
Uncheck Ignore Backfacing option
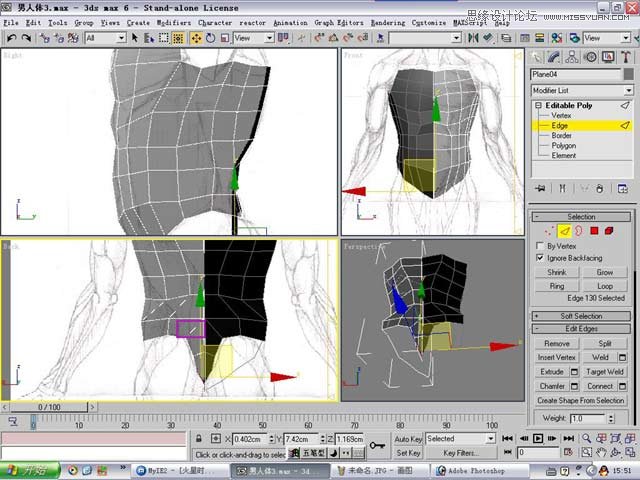(541, 258)
